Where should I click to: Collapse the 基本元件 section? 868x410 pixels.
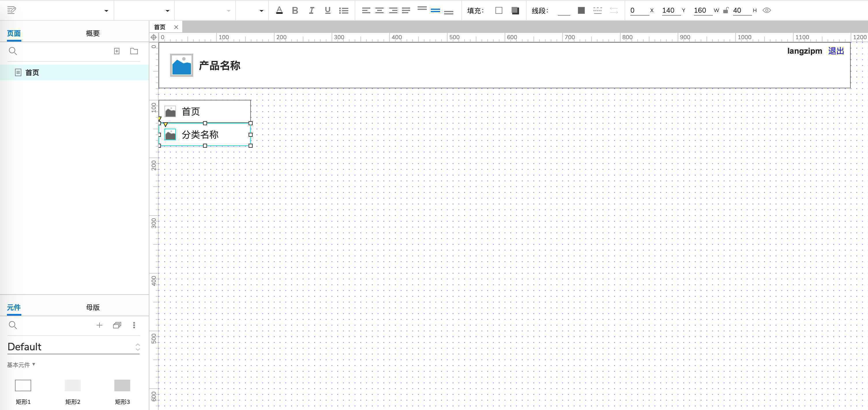click(x=21, y=364)
